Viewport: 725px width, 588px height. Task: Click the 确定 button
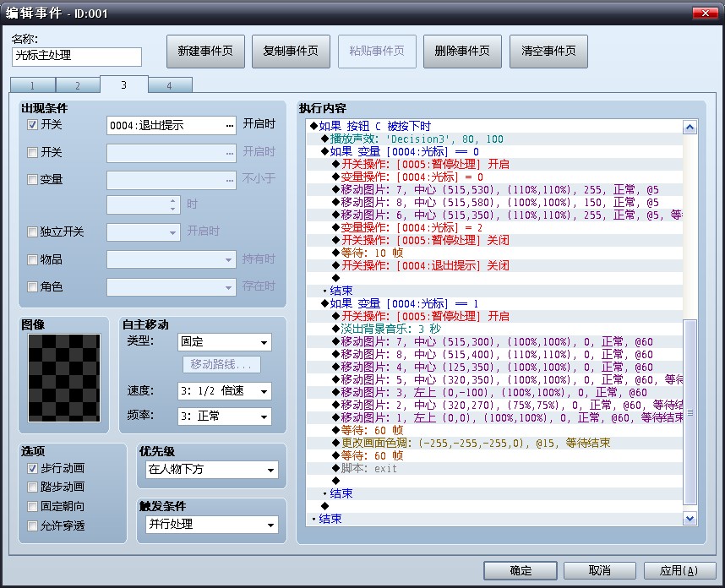521,571
